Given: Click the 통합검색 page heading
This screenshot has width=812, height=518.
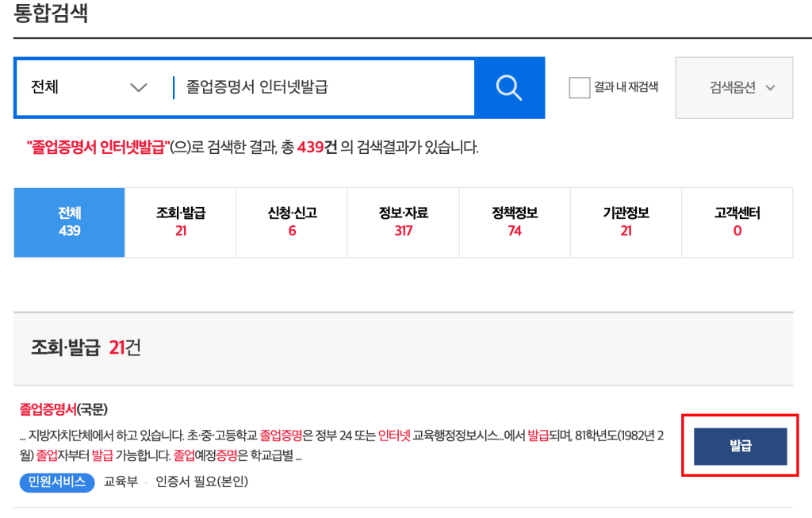Looking at the screenshot, I should (x=50, y=13).
